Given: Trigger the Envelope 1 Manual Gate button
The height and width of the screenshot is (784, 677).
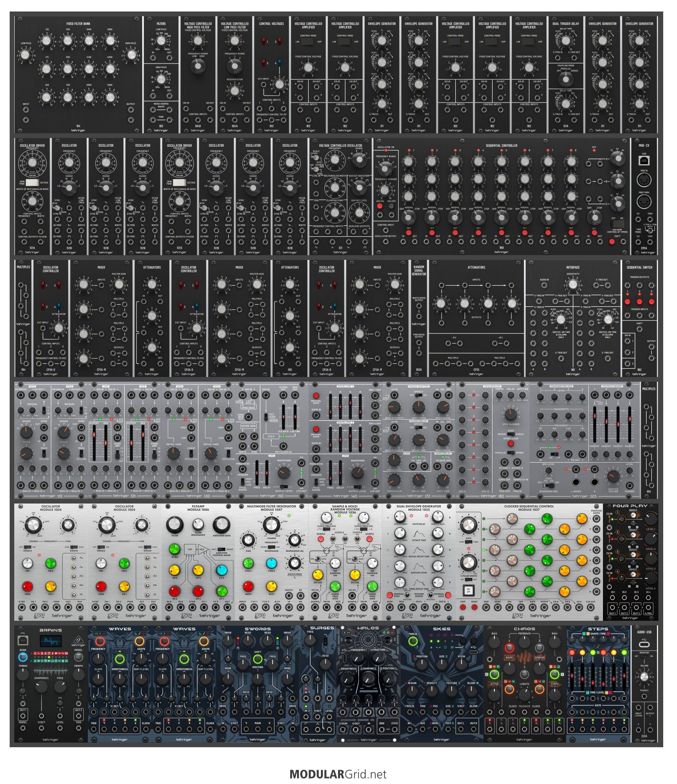Looking at the screenshot, I should tap(316, 395).
